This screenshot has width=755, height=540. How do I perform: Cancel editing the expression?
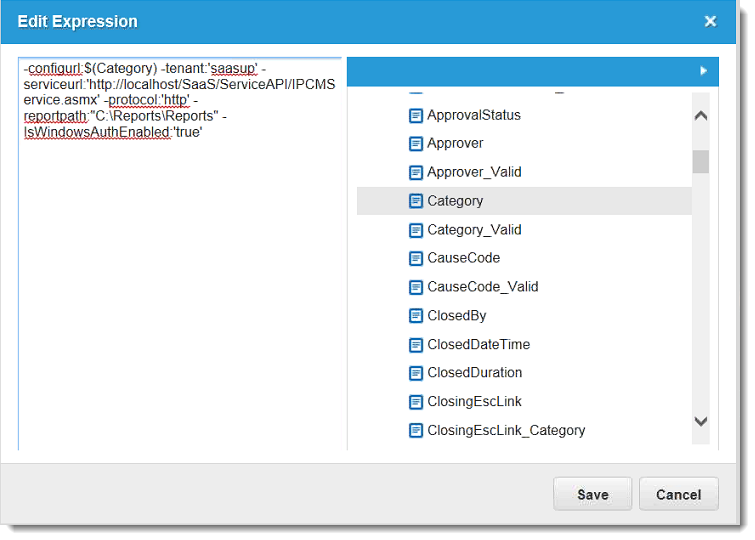[x=678, y=494]
